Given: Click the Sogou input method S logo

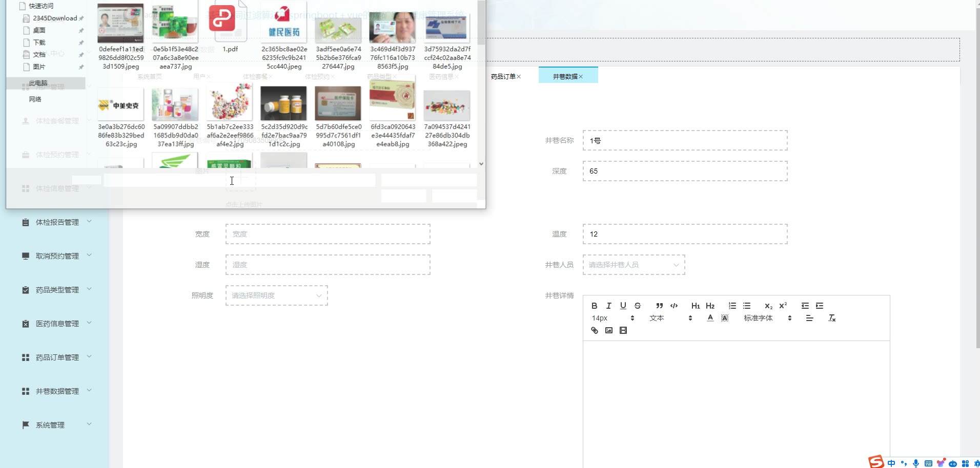Looking at the screenshot, I should [x=876, y=462].
